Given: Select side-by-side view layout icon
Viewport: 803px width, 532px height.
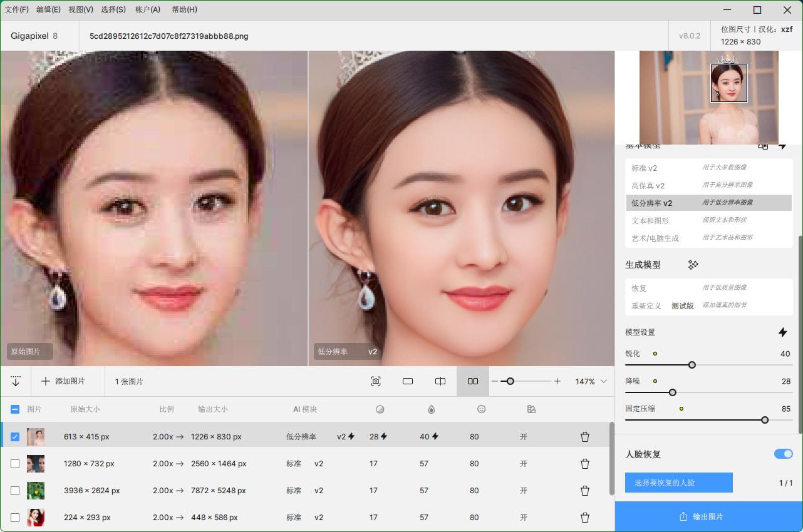Looking at the screenshot, I should (x=473, y=381).
